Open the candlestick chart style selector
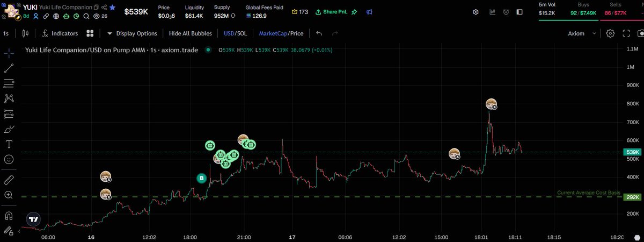The image size is (644, 242). point(25,33)
